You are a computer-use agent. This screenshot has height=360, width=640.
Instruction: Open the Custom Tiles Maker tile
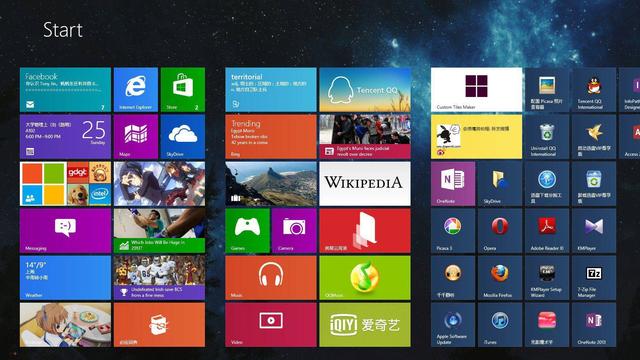[x=476, y=90]
